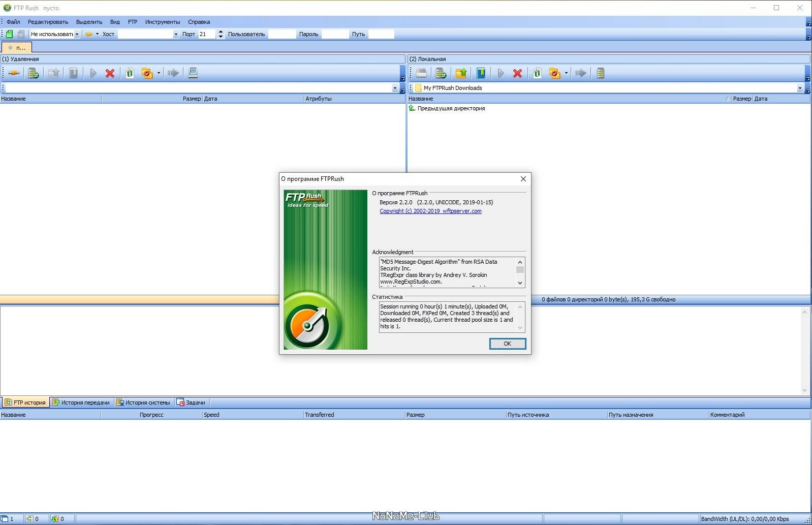Open the Вид menu
Image resolution: width=812 pixels, height=525 pixels.
pos(115,22)
